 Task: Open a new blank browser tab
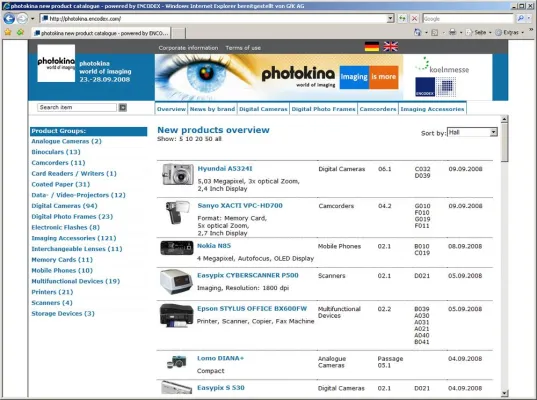[x=178, y=33]
